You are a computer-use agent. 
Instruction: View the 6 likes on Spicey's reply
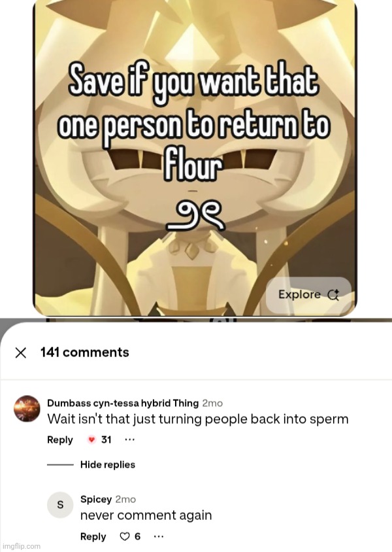coord(137,536)
